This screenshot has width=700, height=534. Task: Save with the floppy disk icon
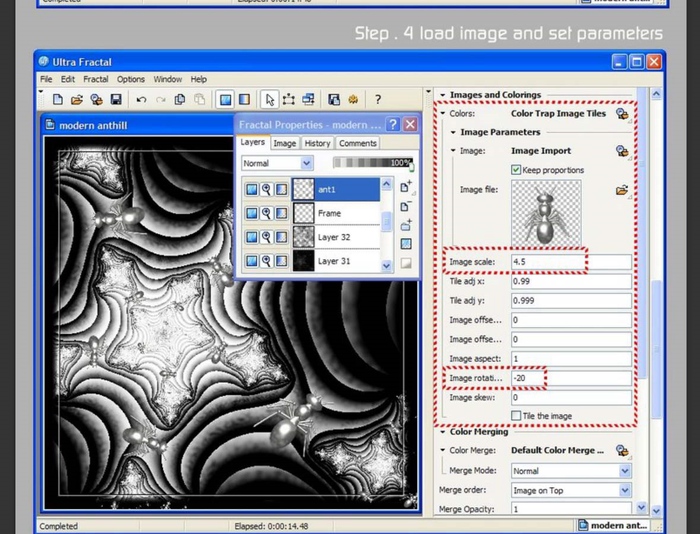tap(116, 99)
